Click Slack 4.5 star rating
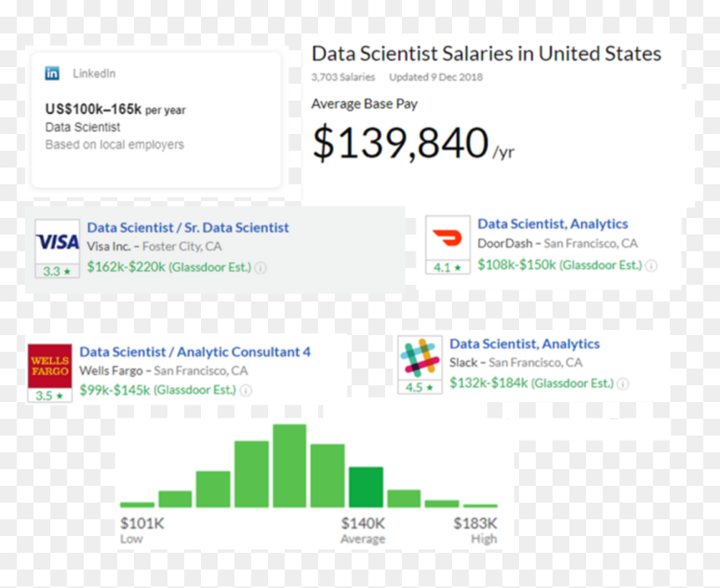This screenshot has width=720, height=588. (x=420, y=387)
